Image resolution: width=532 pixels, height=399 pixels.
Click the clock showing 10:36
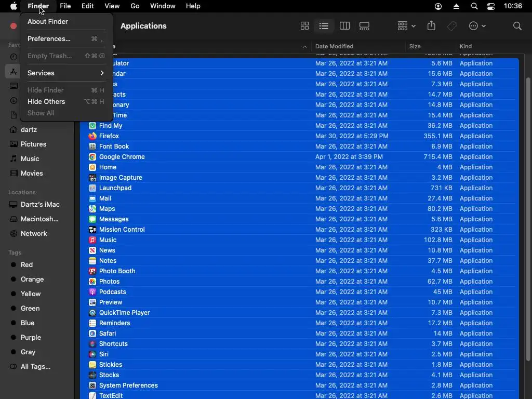[513, 6]
